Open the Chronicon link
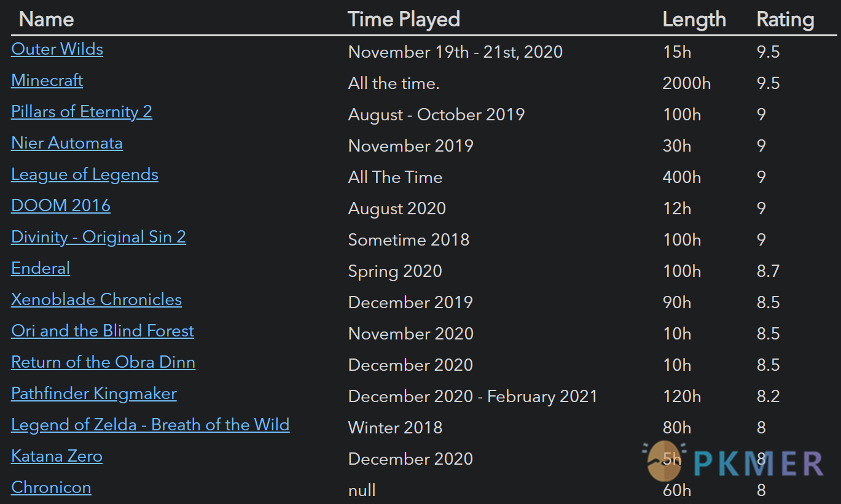Image resolution: width=841 pixels, height=504 pixels. [x=51, y=487]
